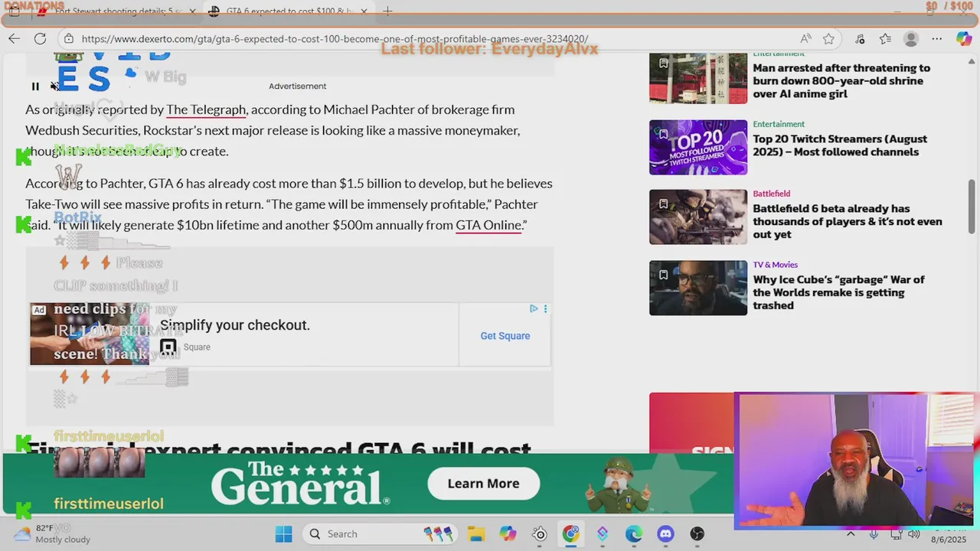View site information lock icon

[x=69, y=38]
